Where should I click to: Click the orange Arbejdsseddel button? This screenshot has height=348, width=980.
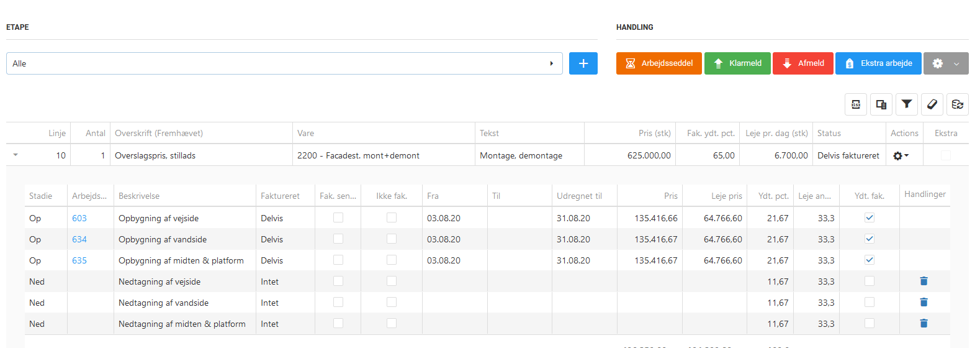pyautogui.click(x=659, y=63)
